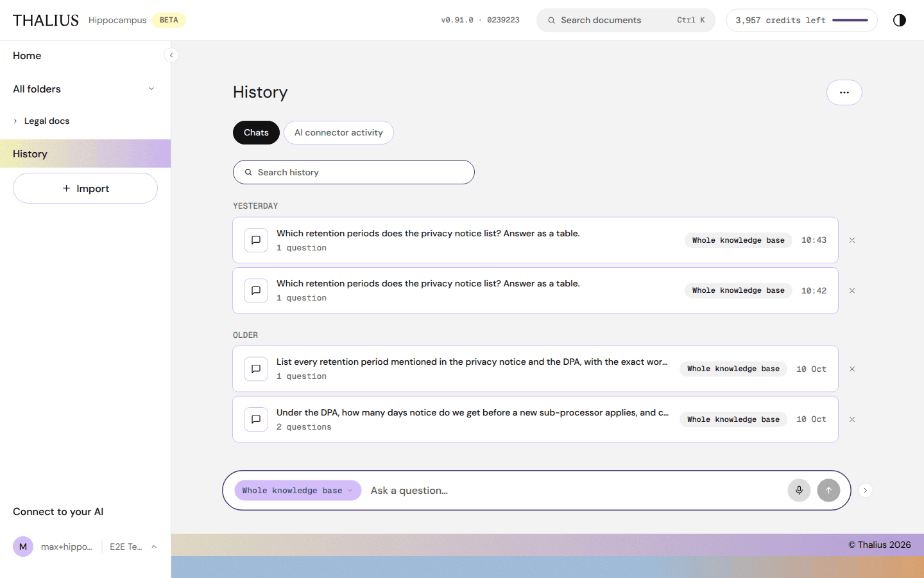
Task: Remove the 'Under the DPA' chat
Action: coord(852,419)
